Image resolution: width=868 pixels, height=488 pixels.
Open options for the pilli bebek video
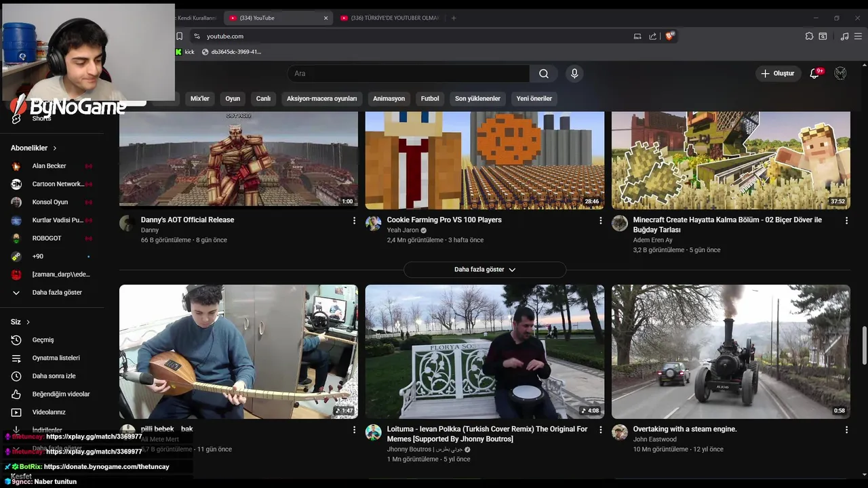tap(354, 430)
